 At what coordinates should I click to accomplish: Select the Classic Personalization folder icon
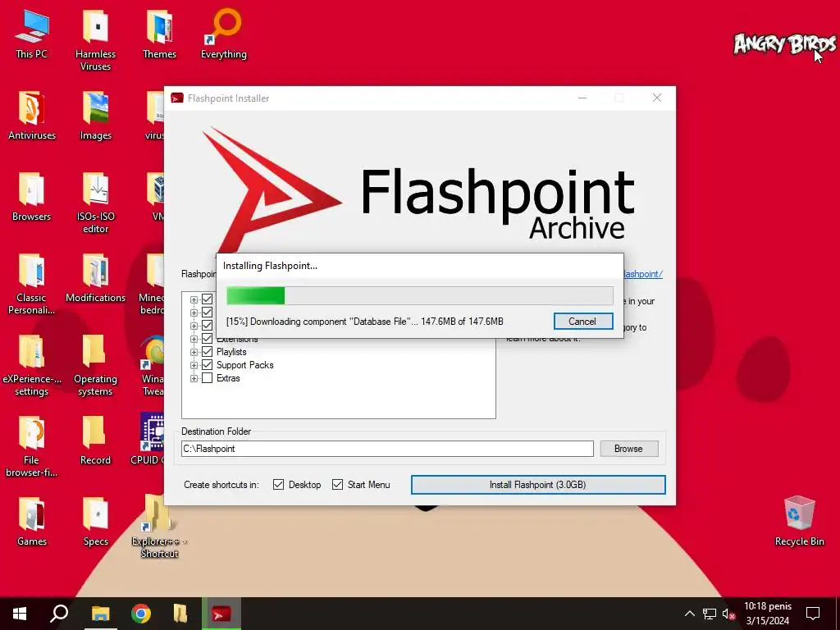tap(32, 285)
